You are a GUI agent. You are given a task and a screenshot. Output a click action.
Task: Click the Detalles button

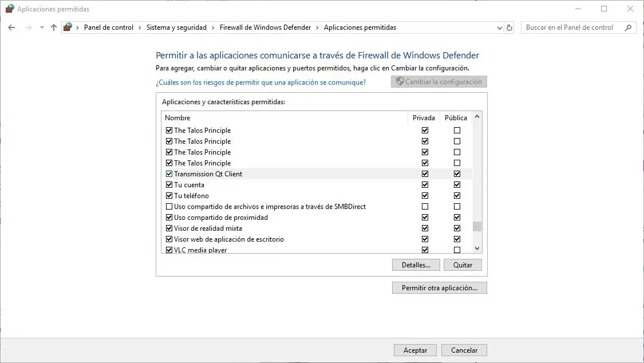pyautogui.click(x=416, y=265)
